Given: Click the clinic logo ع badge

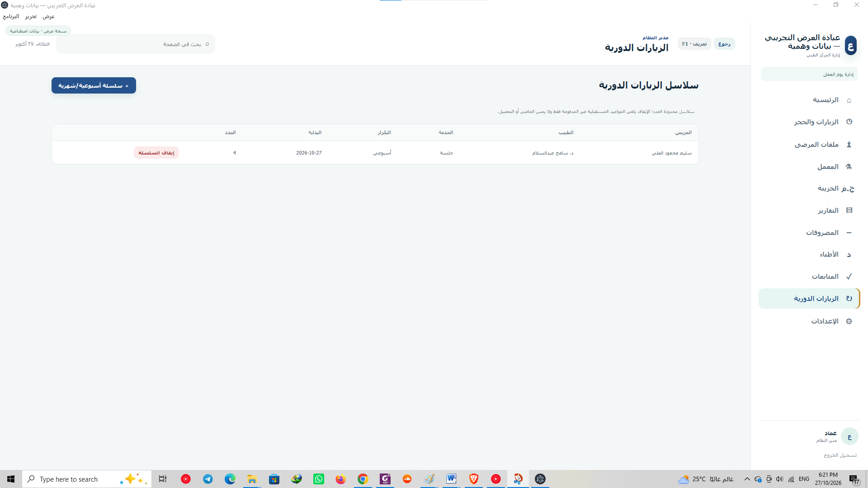Looking at the screenshot, I should [x=850, y=46].
